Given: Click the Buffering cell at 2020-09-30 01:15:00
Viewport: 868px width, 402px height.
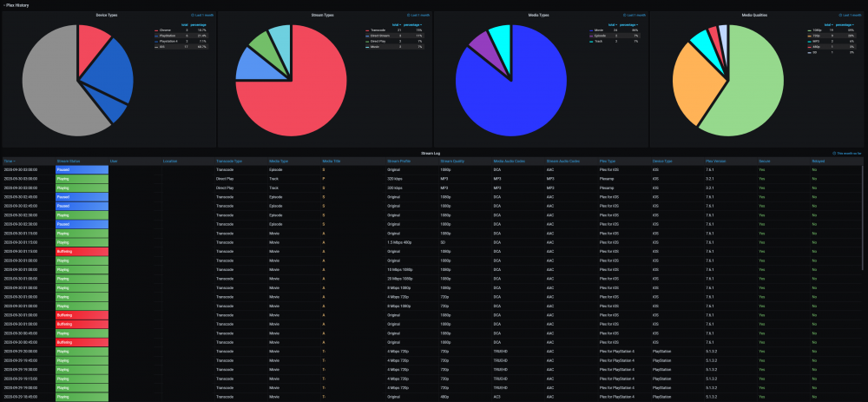Looking at the screenshot, I should pyautogui.click(x=82, y=252).
